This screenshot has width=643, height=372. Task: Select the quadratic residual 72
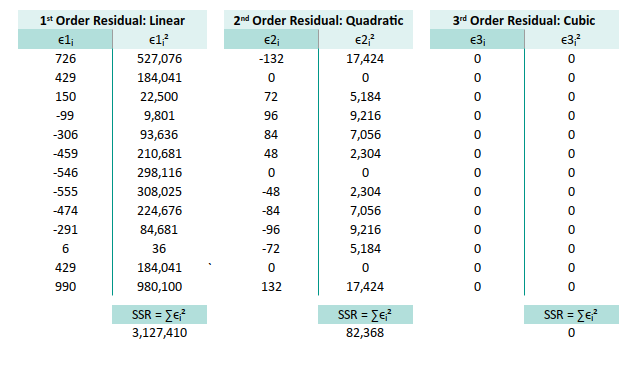pyautogui.click(x=271, y=97)
